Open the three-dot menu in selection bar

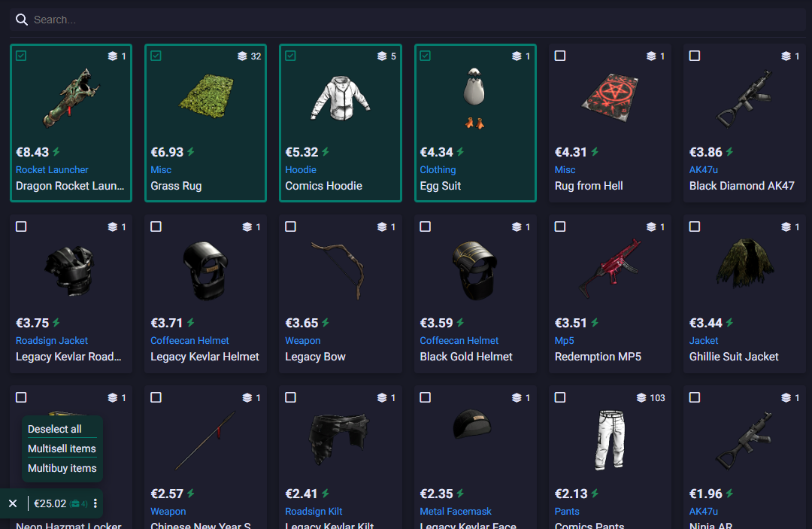[x=95, y=503]
